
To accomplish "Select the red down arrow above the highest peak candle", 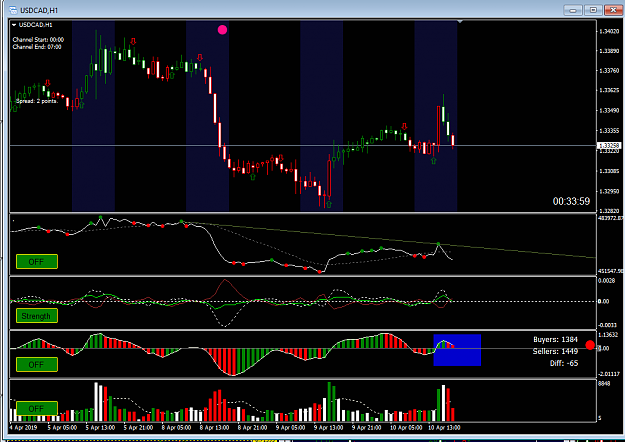I will (x=133, y=41).
